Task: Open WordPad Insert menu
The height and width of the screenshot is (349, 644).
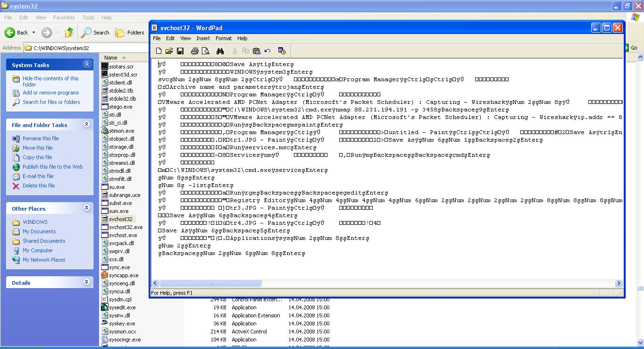Action: click(203, 38)
